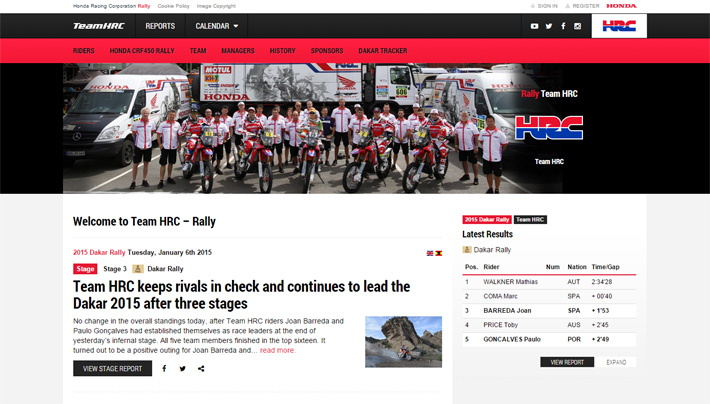Open the Dakar Tracker menu item

383,51
